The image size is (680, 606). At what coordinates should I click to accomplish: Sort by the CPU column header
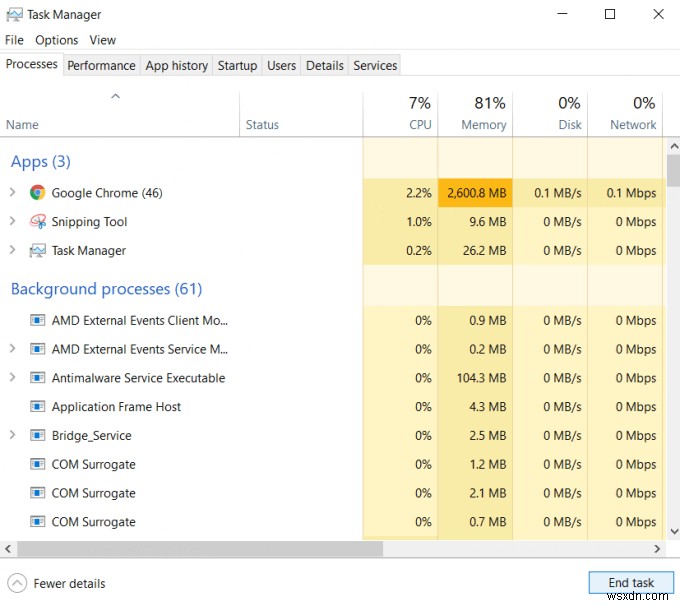coord(400,114)
